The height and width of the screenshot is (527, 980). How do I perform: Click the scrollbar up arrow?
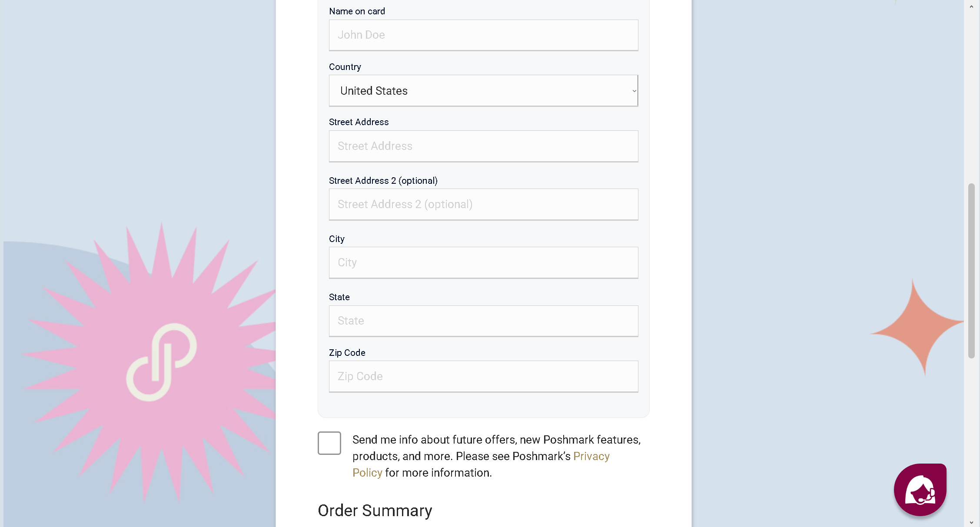[x=971, y=7]
